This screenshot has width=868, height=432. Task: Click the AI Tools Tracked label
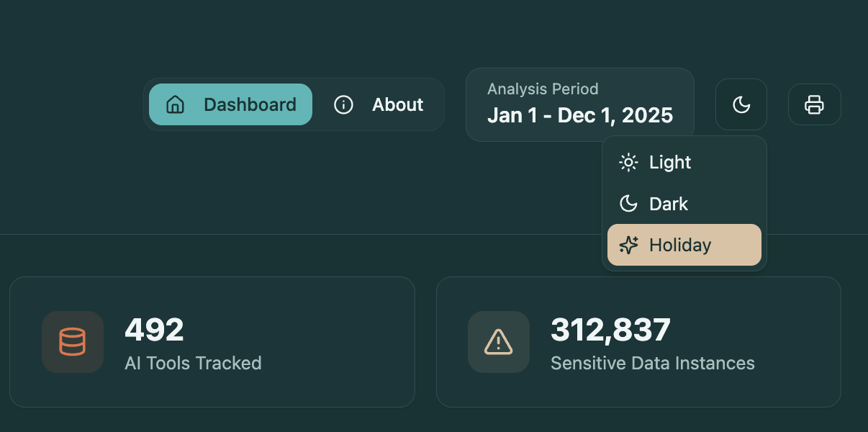pos(193,363)
